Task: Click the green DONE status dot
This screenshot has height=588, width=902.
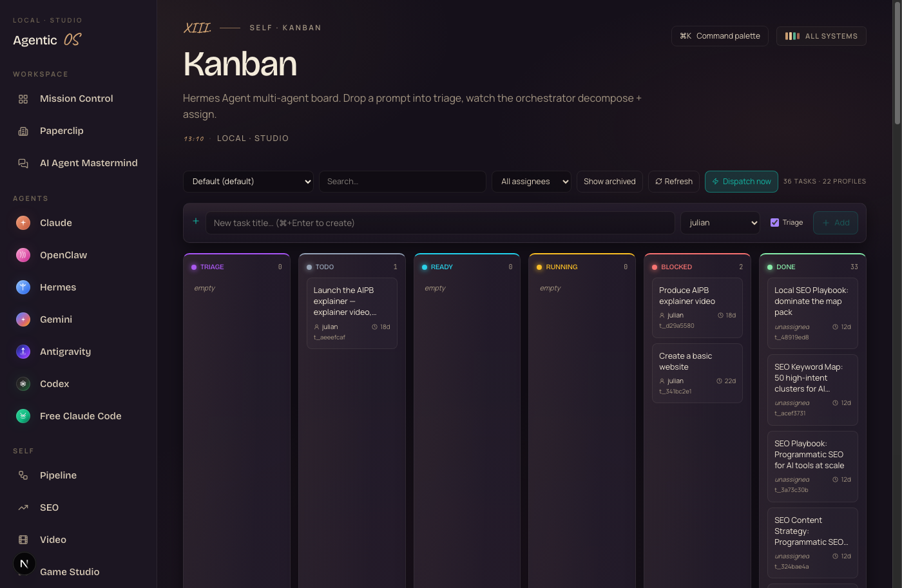Action: pos(770,267)
